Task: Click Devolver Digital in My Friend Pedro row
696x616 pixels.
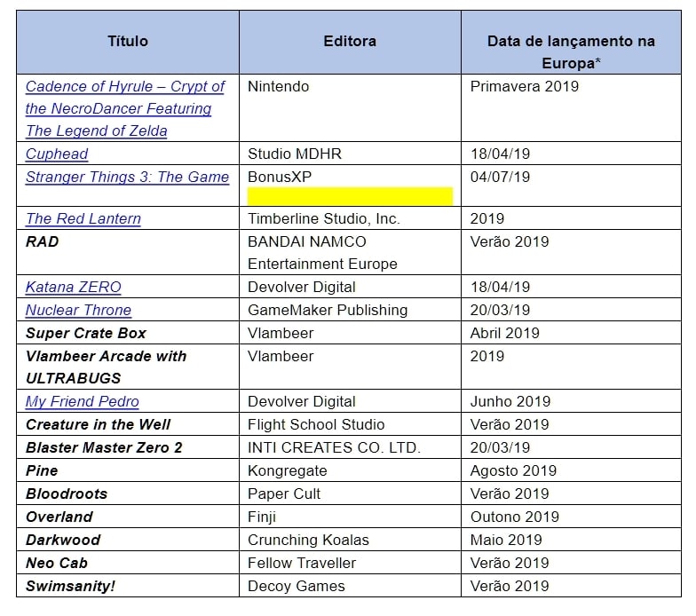Action: coord(302,401)
